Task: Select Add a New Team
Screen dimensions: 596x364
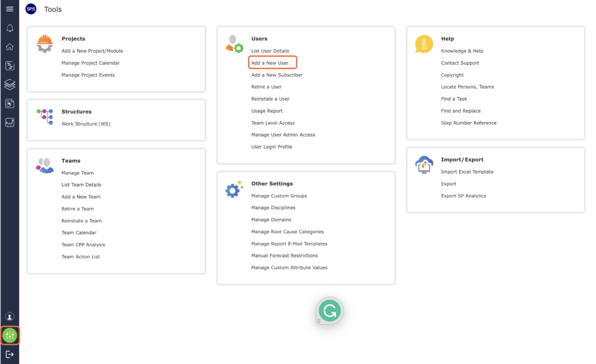Action: (x=81, y=197)
